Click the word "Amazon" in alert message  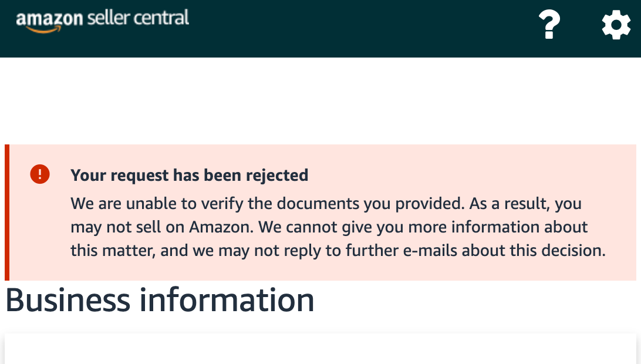pos(221,227)
